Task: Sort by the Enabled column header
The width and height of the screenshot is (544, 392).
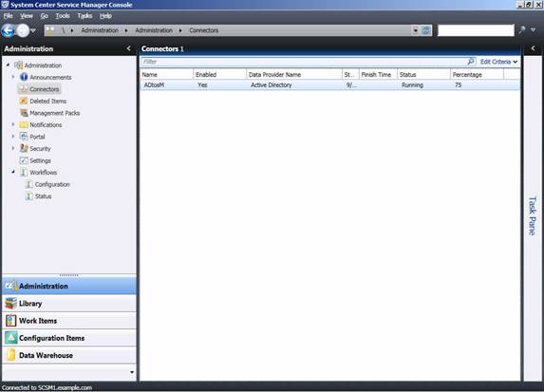Action: coord(219,75)
